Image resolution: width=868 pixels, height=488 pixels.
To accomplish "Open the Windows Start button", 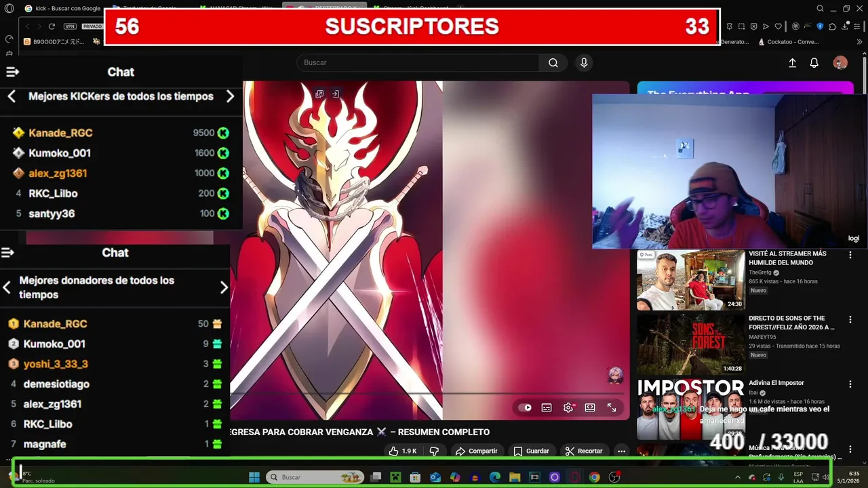I will click(254, 477).
